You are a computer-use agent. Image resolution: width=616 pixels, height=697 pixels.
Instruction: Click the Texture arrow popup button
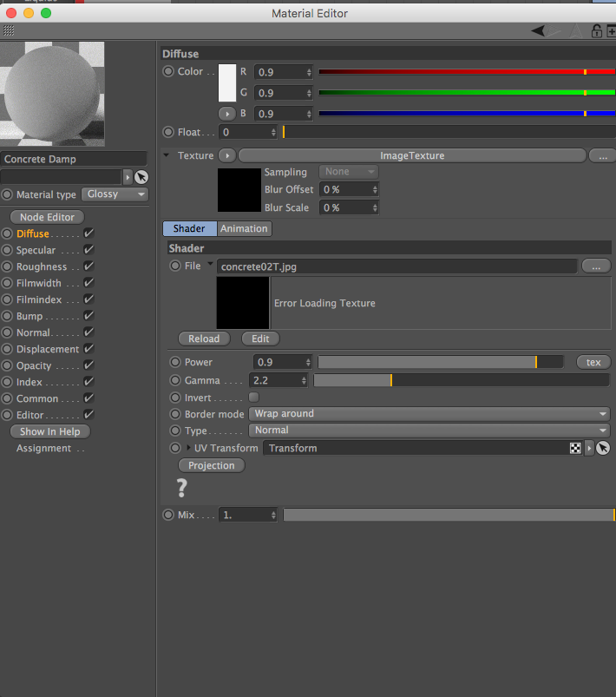pos(227,155)
